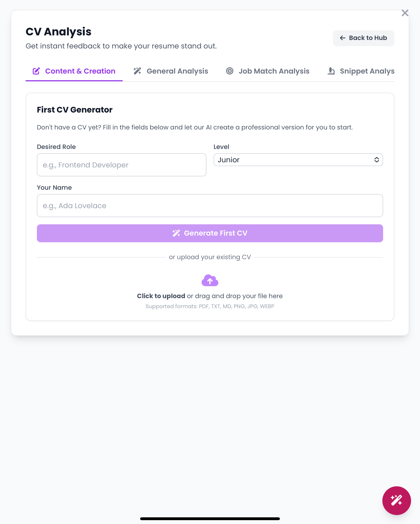Click the pencil edit icon on Content & Creation tab
420x524 pixels.
36,71
